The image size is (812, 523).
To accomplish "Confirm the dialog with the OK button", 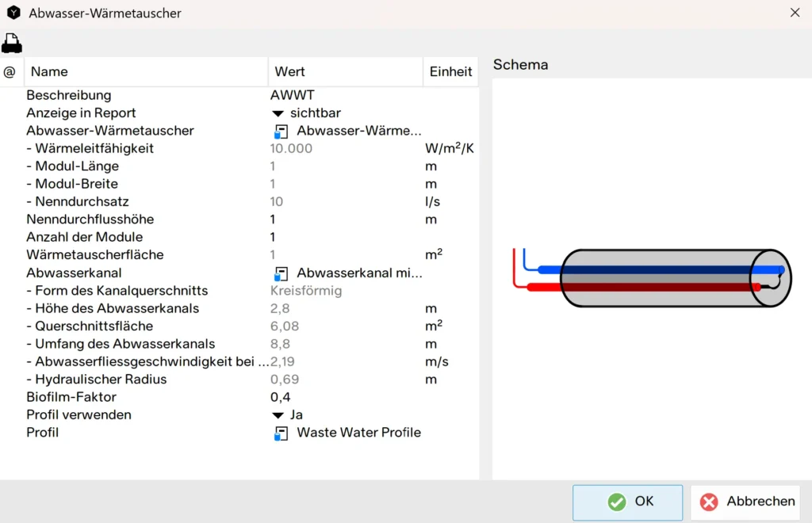I will (628, 502).
